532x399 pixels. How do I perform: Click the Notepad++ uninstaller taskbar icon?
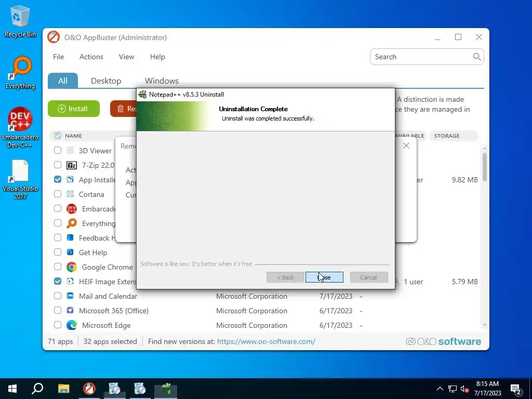pyautogui.click(x=166, y=389)
